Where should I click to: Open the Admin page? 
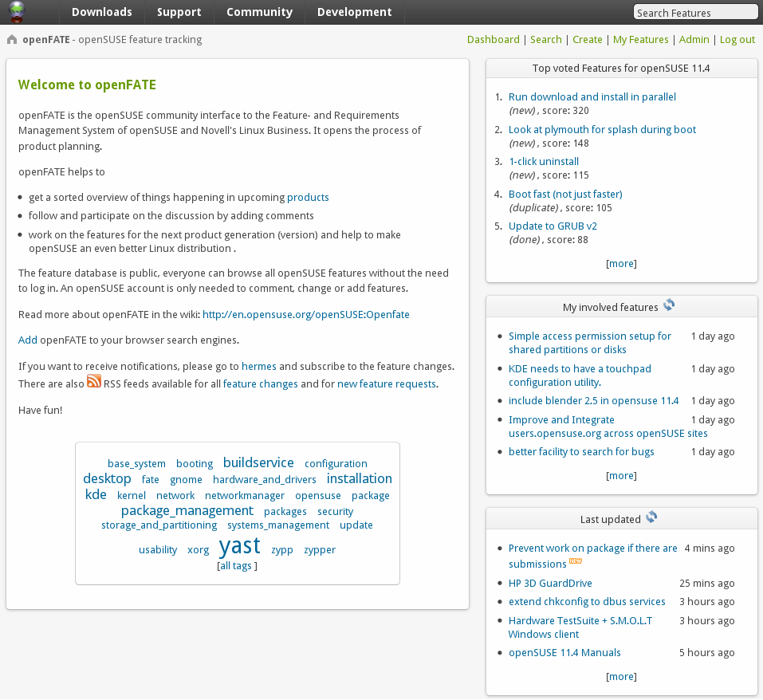pyautogui.click(x=694, y=39)
